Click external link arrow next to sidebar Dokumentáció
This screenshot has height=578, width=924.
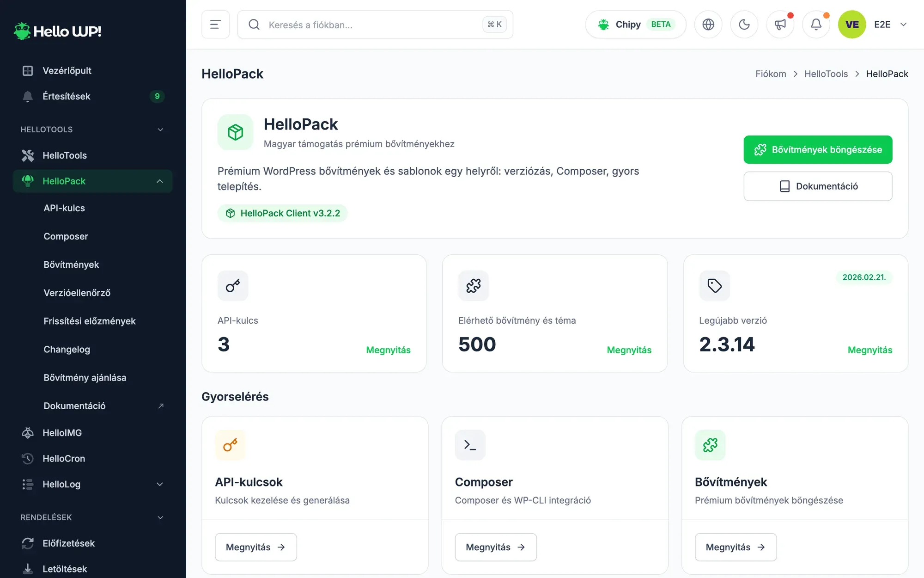161,406
